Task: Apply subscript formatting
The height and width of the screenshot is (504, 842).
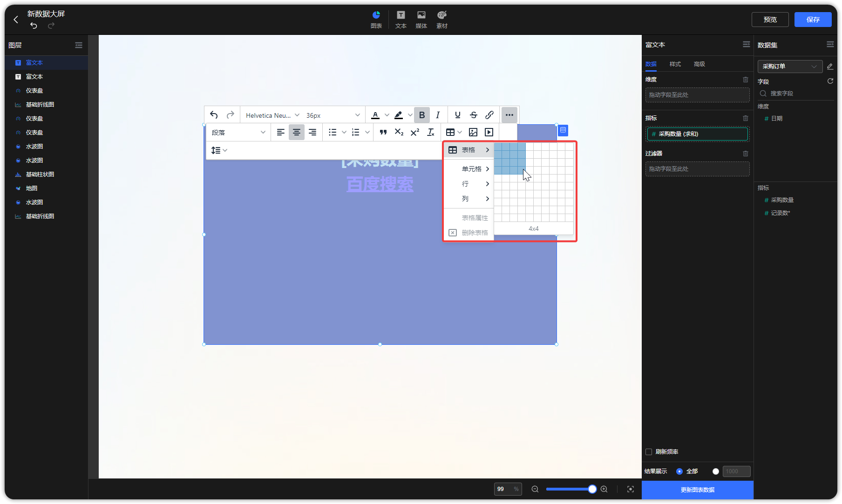Action: [399, 132]
